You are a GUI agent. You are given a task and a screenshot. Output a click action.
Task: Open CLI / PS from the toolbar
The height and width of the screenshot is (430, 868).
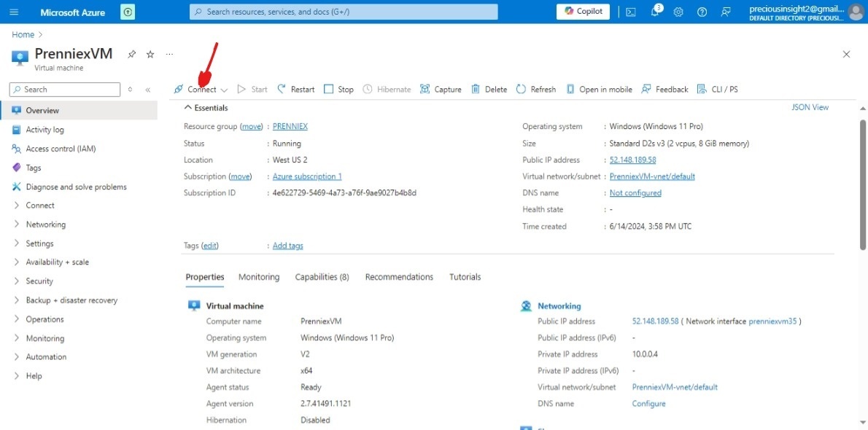(x=717, y=89)
